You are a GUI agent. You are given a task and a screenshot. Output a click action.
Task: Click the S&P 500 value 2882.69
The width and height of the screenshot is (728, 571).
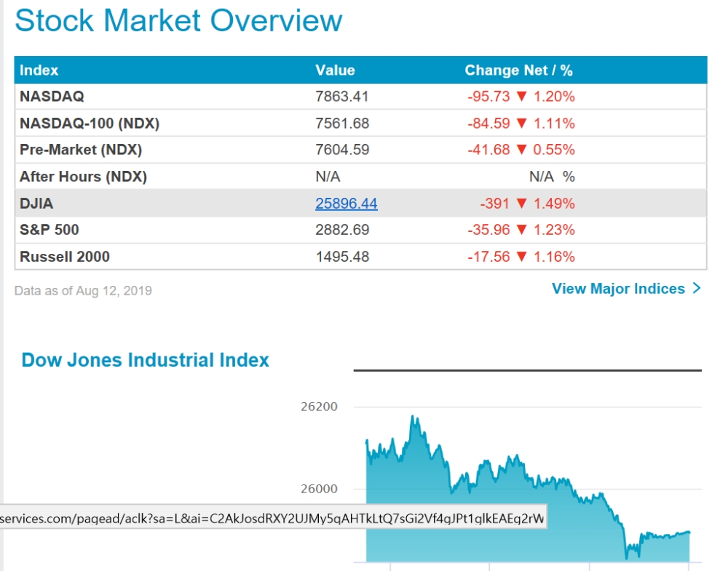point(342,230)
